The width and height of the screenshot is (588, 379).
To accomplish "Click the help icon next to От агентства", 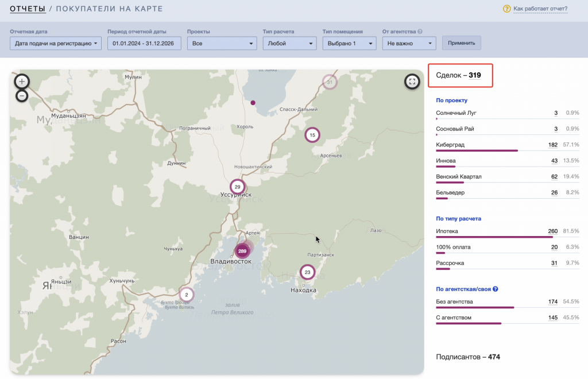I will point(420,32).
